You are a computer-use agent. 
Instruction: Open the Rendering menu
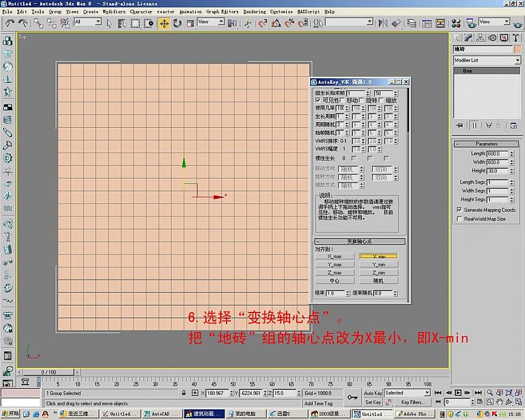[255, 12]
